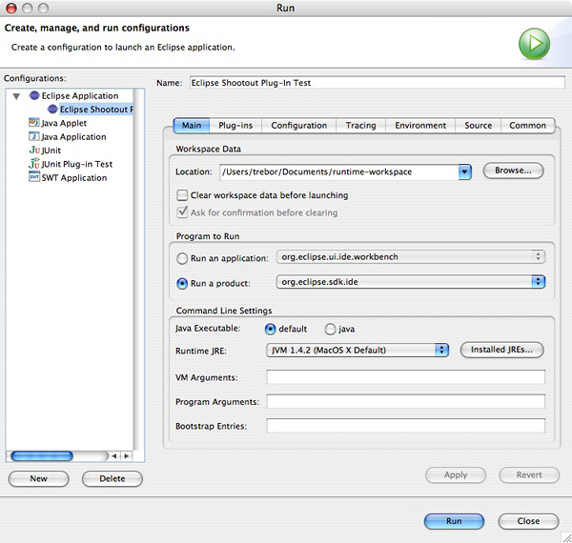The height and width of the screenshot is (543, 572).
Task: Click the Apply button
Action: 455,475
